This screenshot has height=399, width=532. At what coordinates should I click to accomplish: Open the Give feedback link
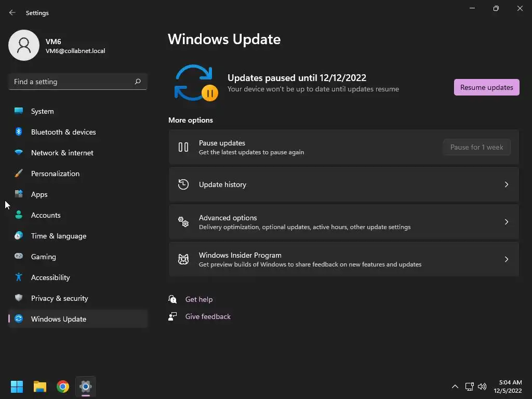208,316
